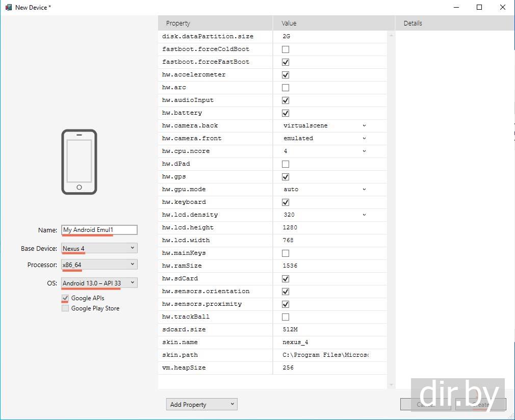Toggle the hw.gps checkbox

(286, 177)
